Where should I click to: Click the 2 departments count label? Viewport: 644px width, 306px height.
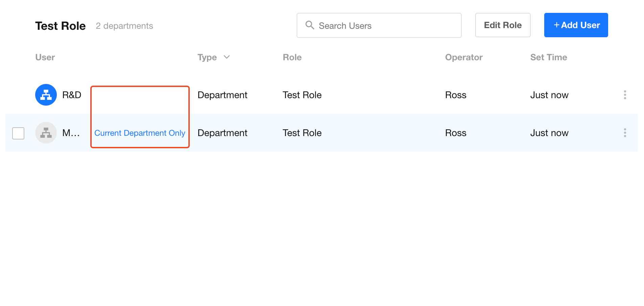point(124,26)
